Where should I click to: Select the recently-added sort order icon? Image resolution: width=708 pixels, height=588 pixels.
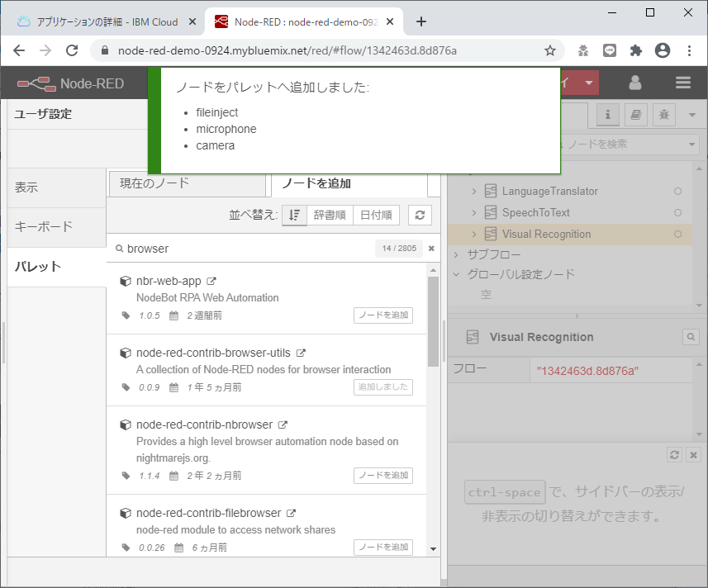[295, 216]
